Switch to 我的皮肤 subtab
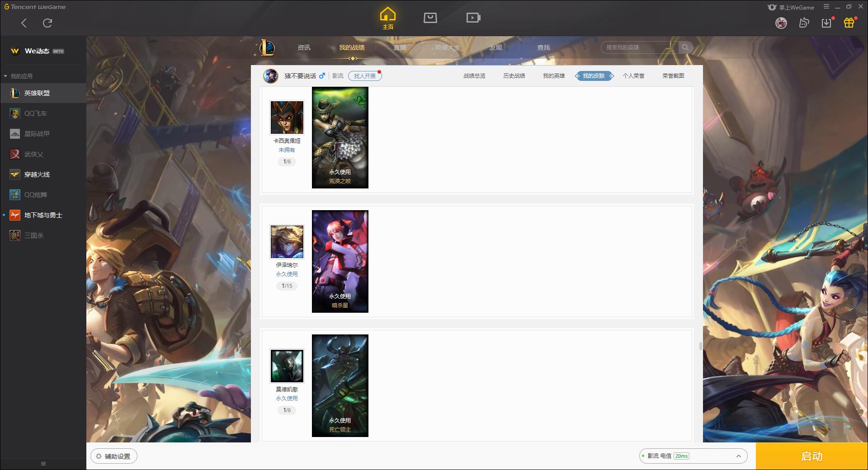 click(x=594, y=76)
